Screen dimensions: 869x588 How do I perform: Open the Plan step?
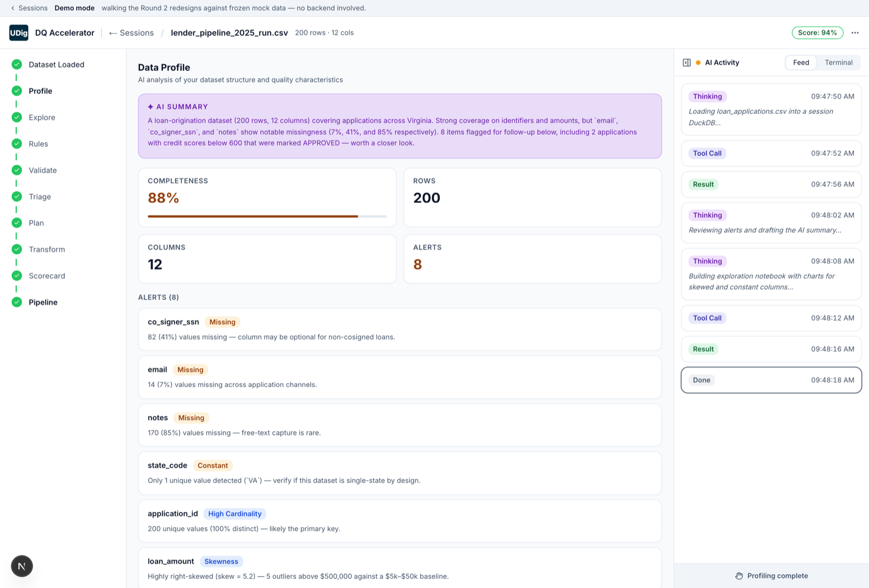coord(36,223)
